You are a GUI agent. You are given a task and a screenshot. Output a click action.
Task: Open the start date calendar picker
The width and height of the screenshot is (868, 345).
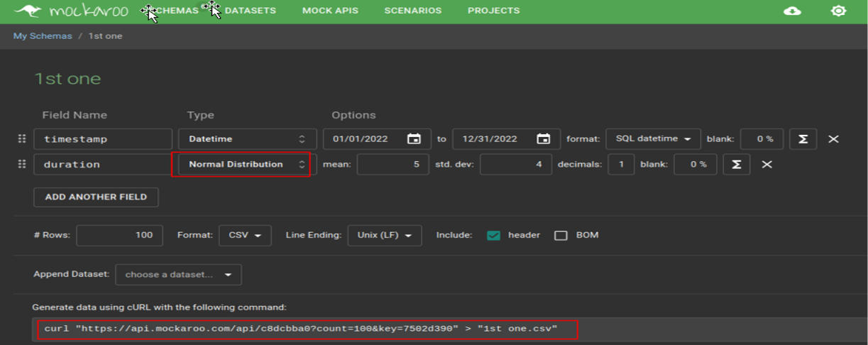(414, 139)
